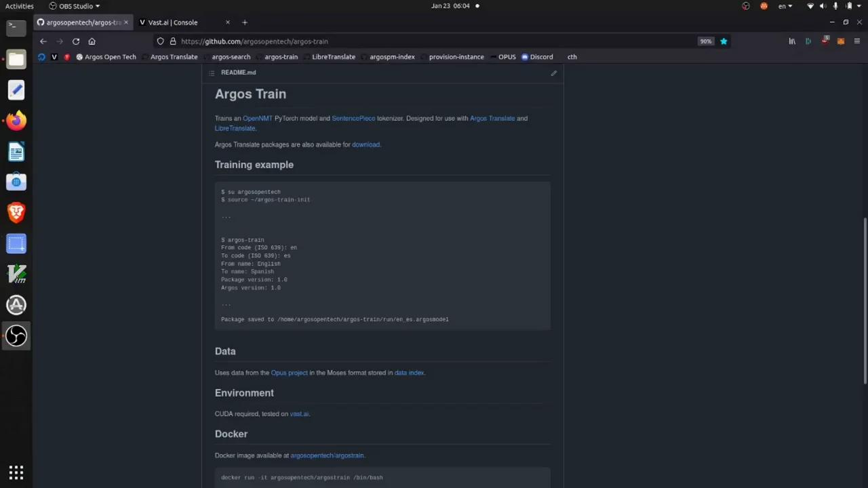Viewport: 868px width, 488px height.
Task: Click the pencil icon to edit README.md
Action: coord(553,73)
